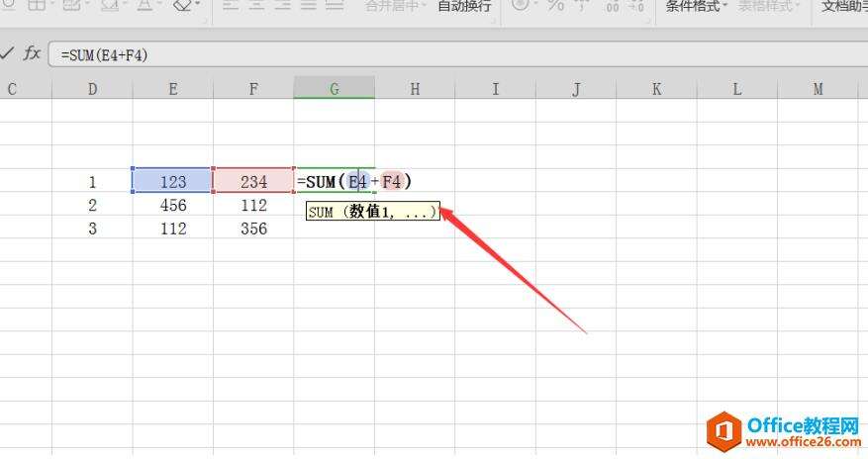This screenshot has height=459, width=868.
Task: Select column I header
Action: (496, 88)
